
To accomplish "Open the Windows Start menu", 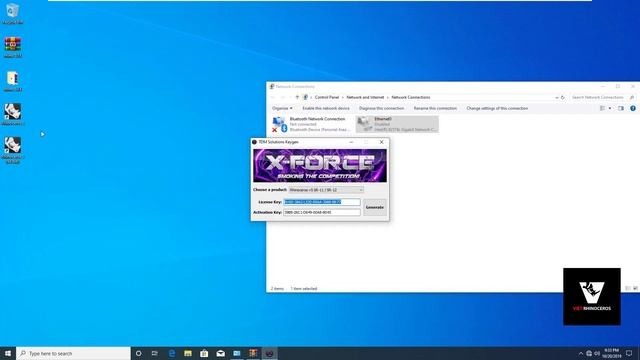I will (8, 353).
